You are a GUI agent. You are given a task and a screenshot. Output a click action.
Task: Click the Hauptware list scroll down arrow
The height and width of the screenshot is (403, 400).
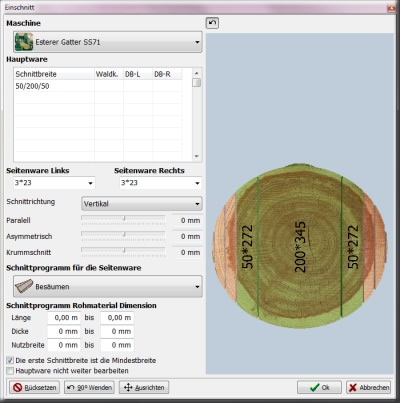(197, 157)
